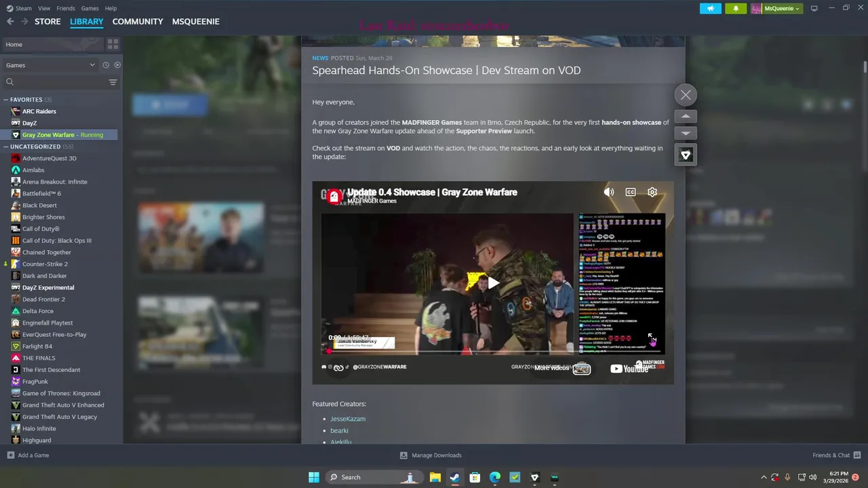Viewport: 868px width, 488px height.
Task: Switch to the STORE tab
Action: coord(47,22)
